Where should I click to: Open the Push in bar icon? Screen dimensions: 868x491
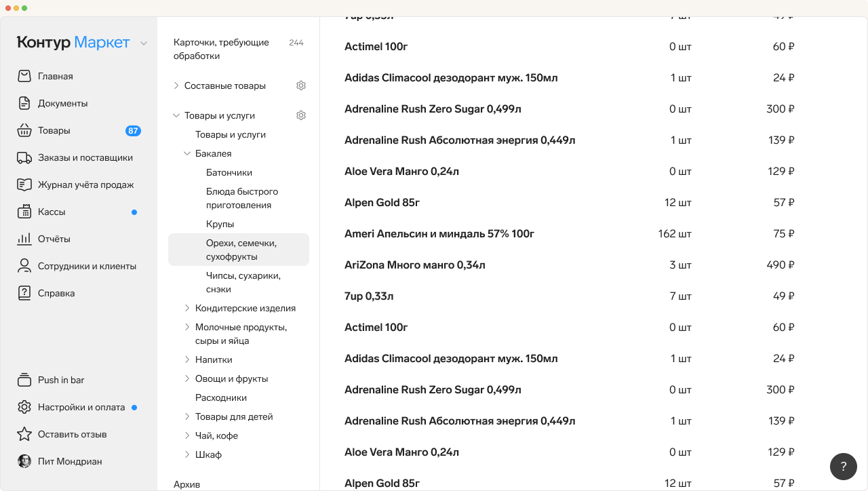[x=24, y=380]
